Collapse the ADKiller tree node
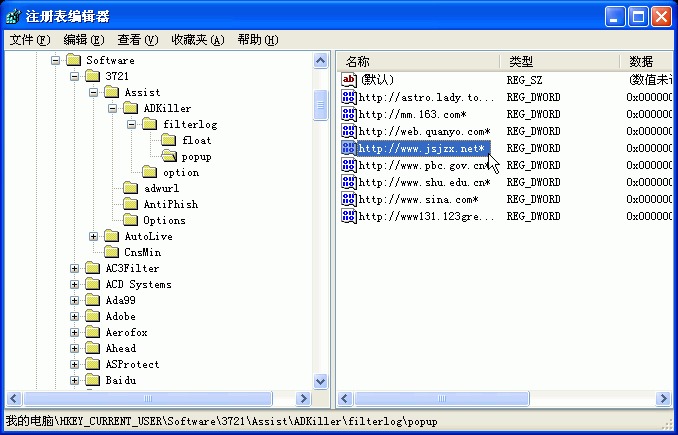Screen dimensions: 678x435 click(x=112, y=108)
